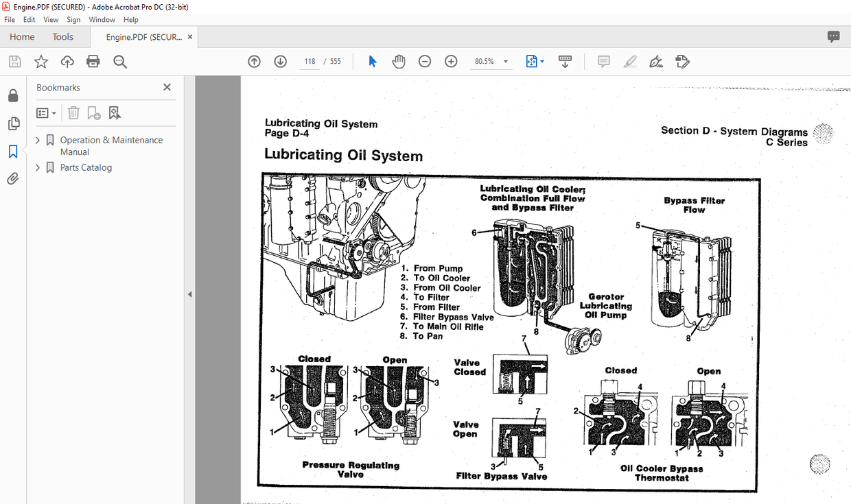Image resolution: width=851 pixels, height=504 pixels.
Task: Expand the Operation & Maintenance Manual bookmark
Action: [x=37, y=139]
